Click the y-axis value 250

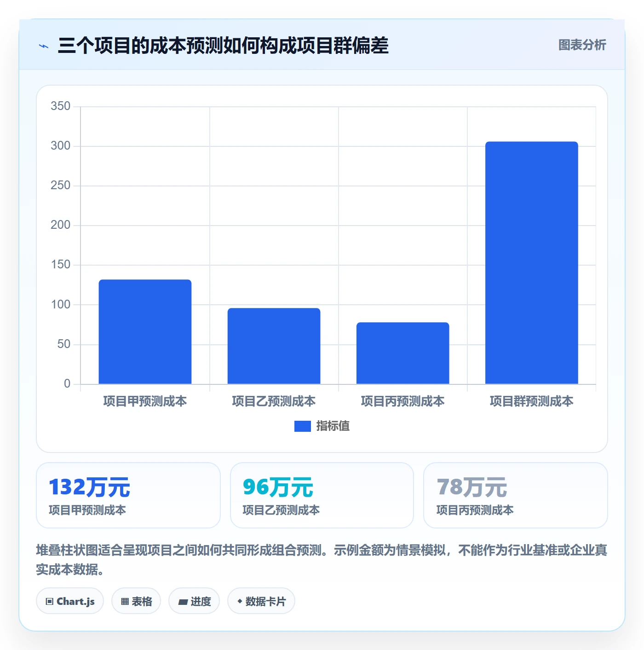pos(61,186)
